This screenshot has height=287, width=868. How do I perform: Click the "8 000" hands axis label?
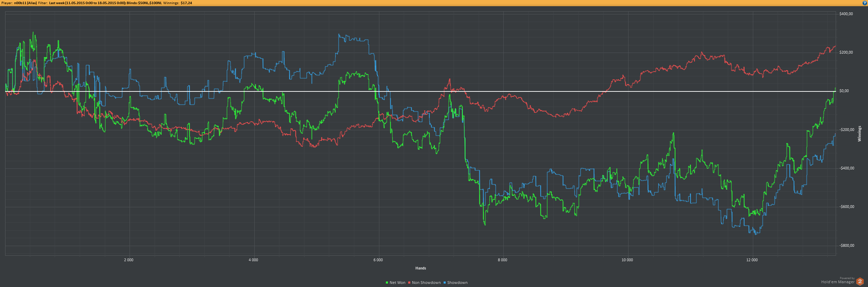[x=503, y=260]
